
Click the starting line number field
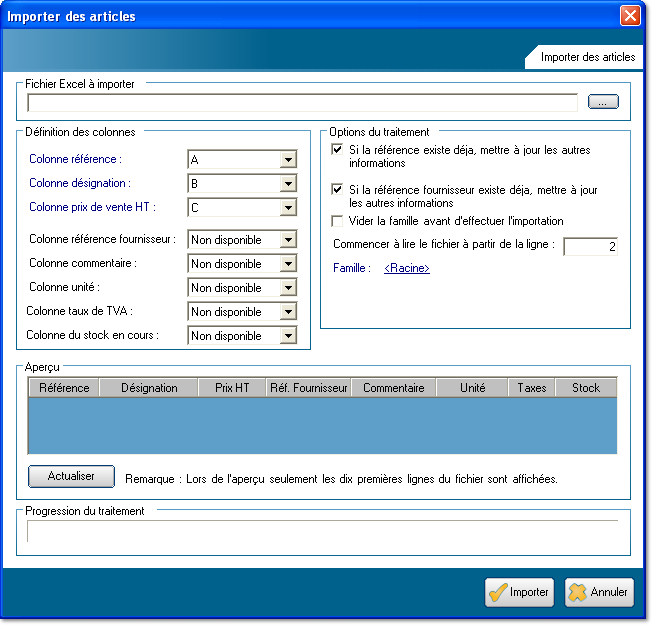590,246
